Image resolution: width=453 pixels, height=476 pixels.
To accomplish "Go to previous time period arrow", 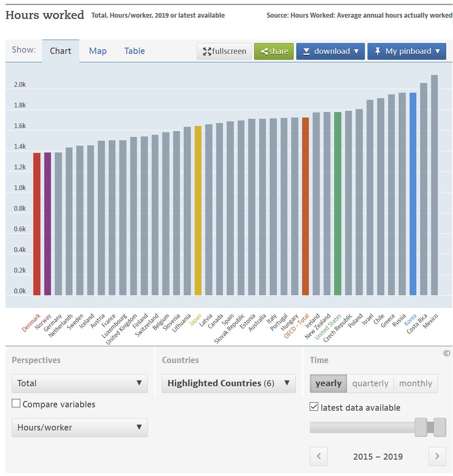I will coord(319,457).
